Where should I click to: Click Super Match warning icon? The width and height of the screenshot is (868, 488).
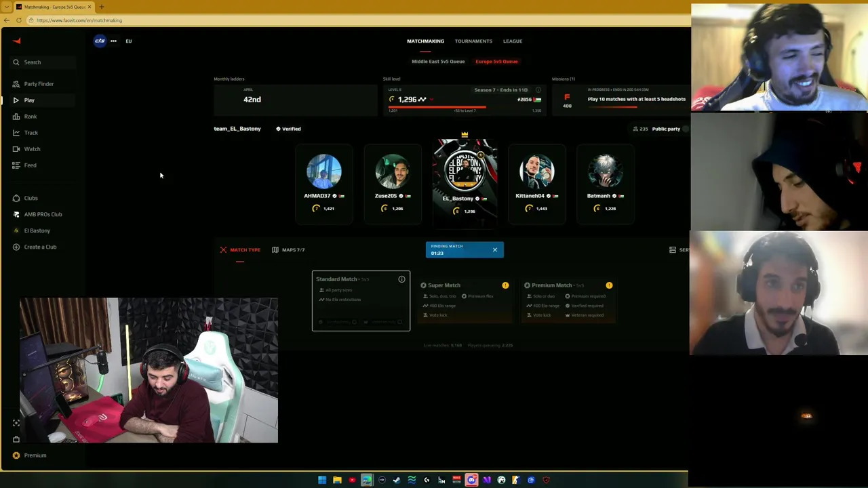tap(505, 285)
